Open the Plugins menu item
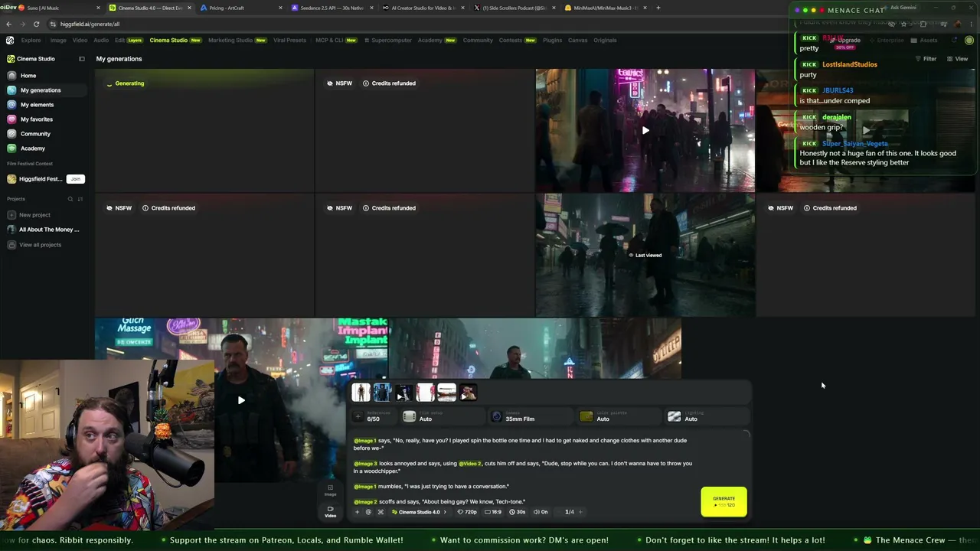Viewport: 980px width, 551px height. click(x=552, y=40)
